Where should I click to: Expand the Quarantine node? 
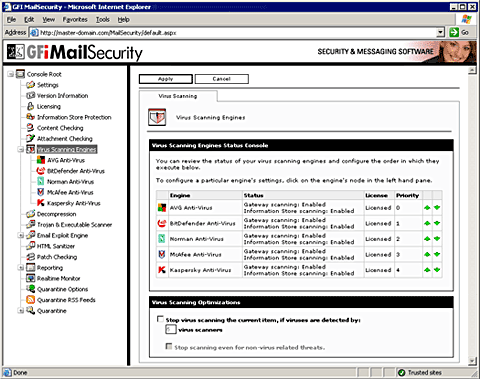[21, 310]
